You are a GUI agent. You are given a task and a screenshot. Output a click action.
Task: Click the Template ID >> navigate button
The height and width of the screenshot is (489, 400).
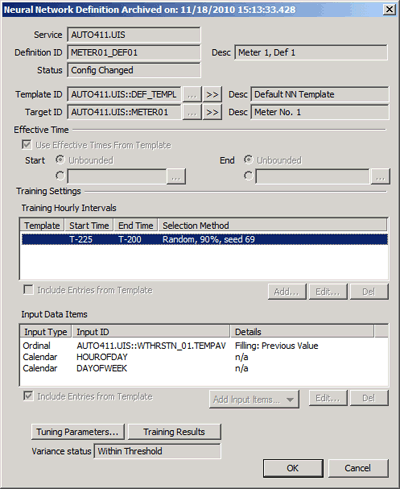[x=212, y=95]
